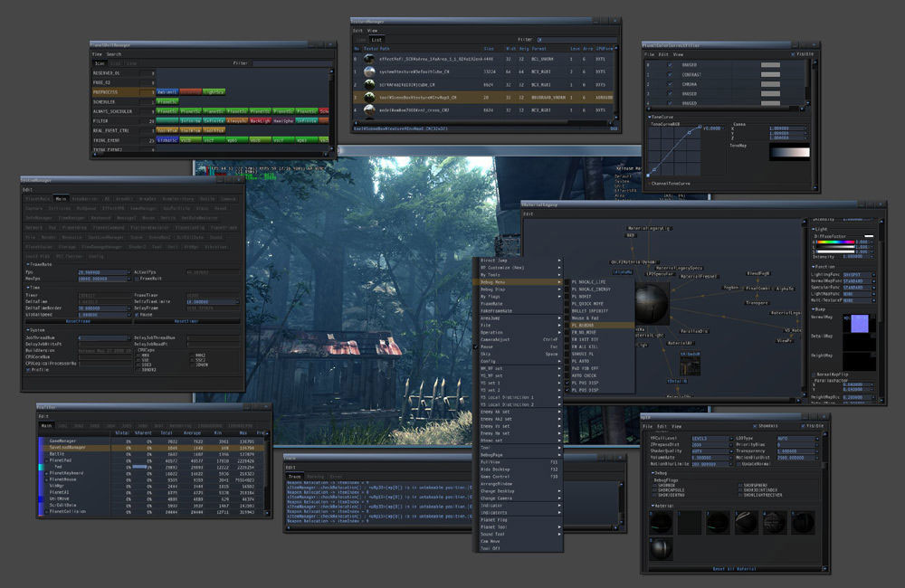The image size is (905, 588).
Task: Choose PL NODAMA in Debug Menu submenu
Action: point(587,325)
